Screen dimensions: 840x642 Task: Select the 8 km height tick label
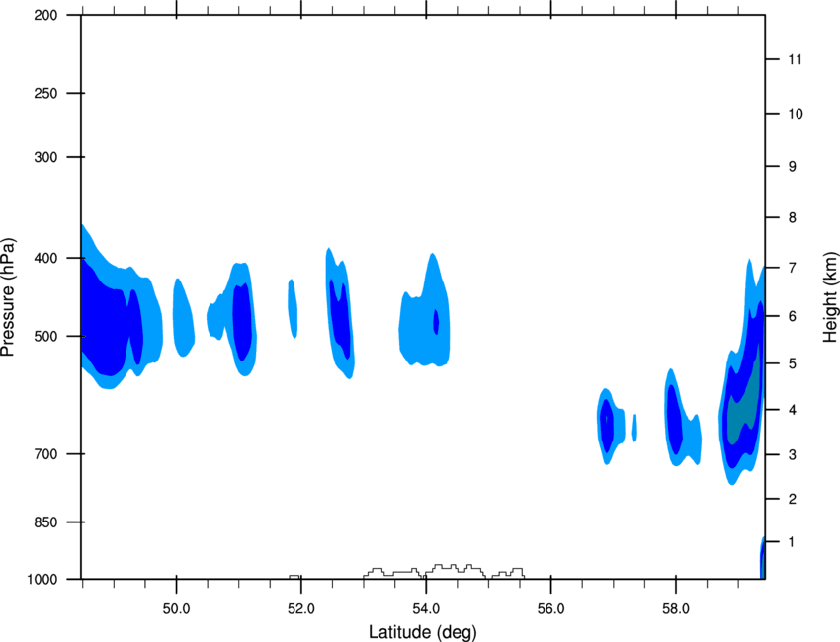[x=790, y=217]
